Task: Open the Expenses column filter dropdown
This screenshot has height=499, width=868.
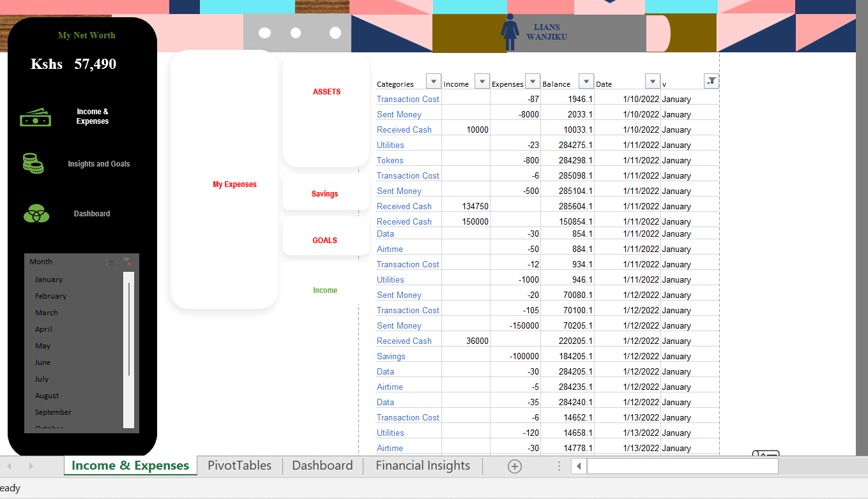Action: coord(532,81)
